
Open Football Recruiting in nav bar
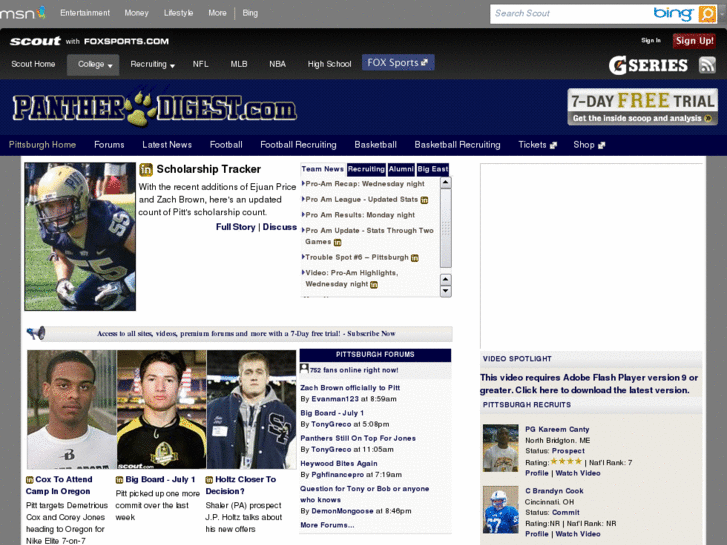[298, 145]
